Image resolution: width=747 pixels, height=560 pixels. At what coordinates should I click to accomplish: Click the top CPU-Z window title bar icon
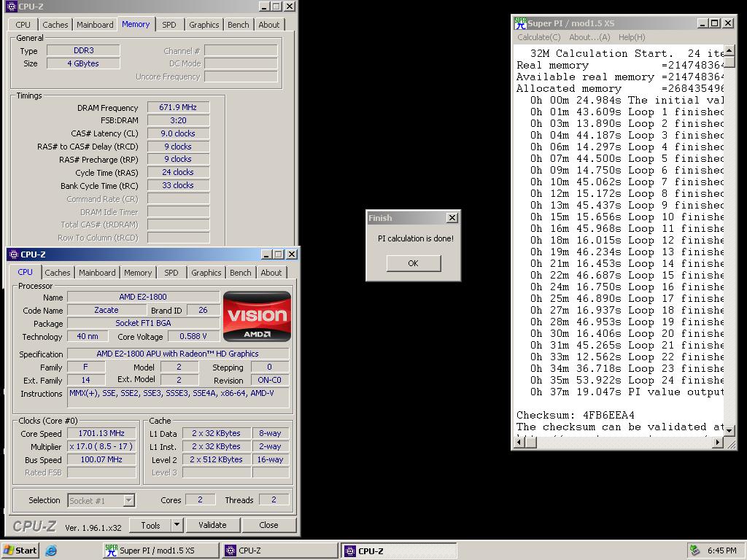coord(12,6)
